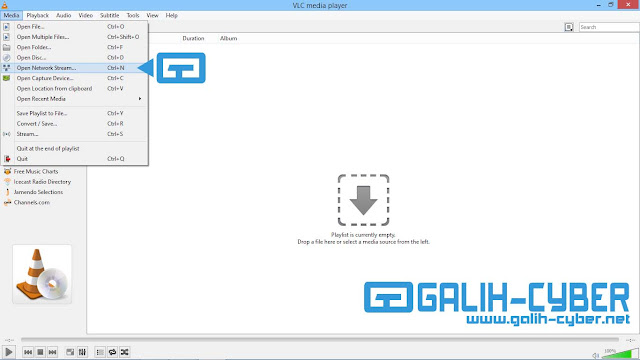The height and width of the screenshot is (360, 640).
Task: Toggle loop mode button
Action: click(x=112, y=352)
